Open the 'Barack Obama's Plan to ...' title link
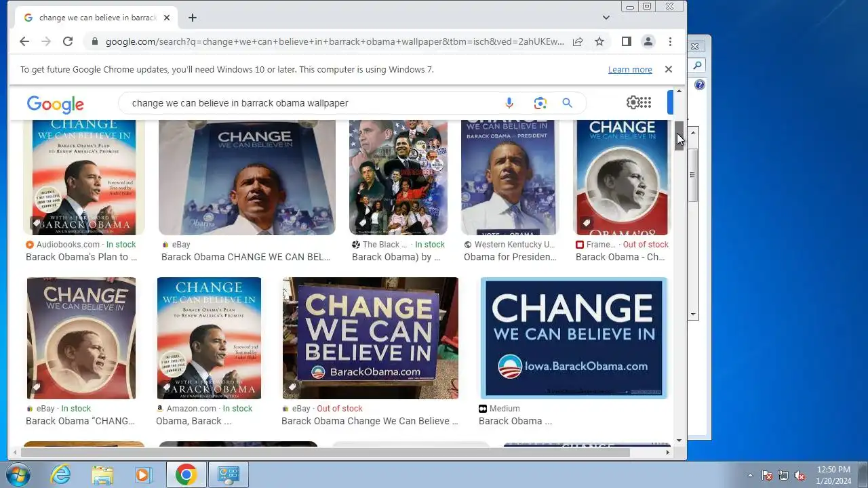 point(81,257)
